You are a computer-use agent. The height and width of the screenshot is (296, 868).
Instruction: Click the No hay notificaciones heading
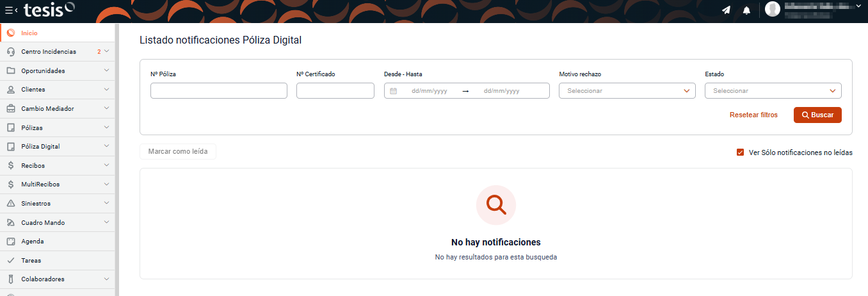pyautogui.click(x=496, y=242)
